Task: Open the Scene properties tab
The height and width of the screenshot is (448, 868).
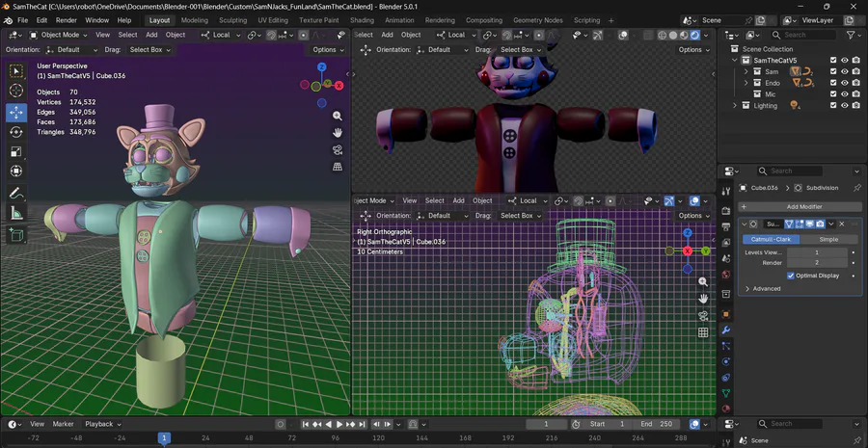Action: click(725, 258)
